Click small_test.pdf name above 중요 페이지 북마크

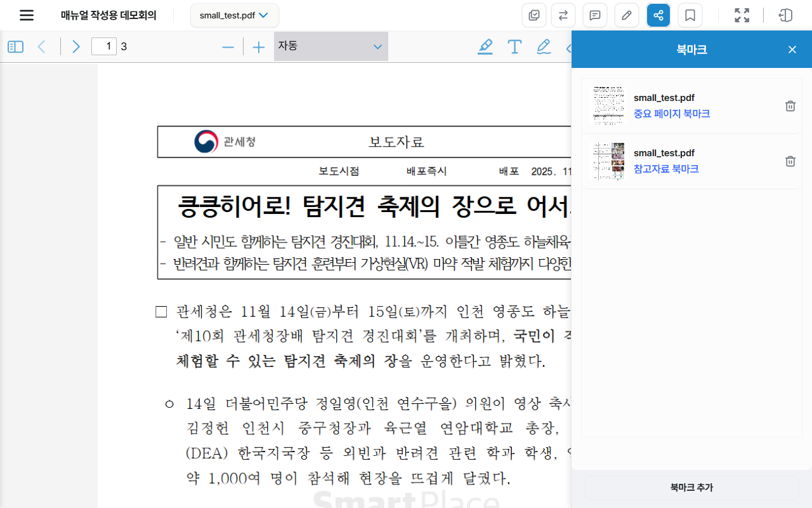coord(664,98)
